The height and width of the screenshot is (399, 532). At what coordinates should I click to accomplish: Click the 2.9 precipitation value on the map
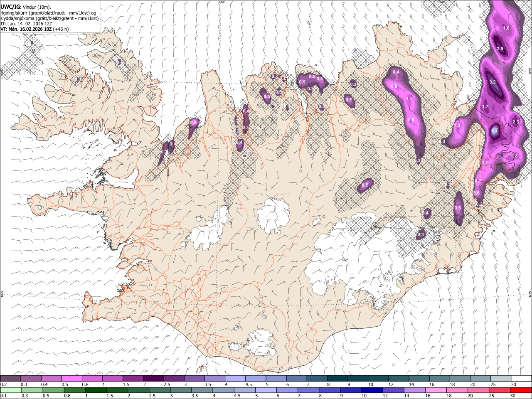point(500,49)
